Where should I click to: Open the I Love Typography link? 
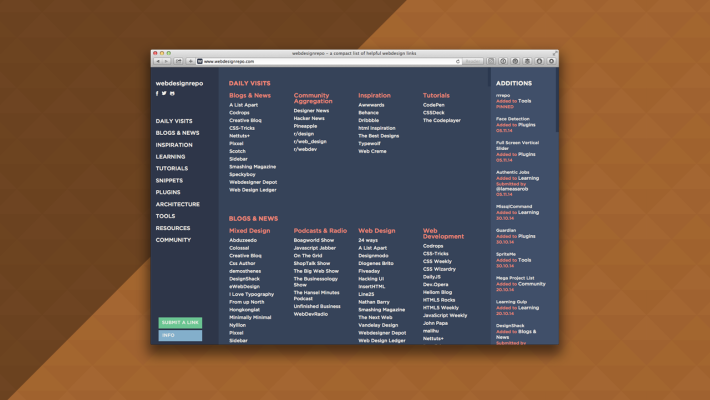pos(251,294)
